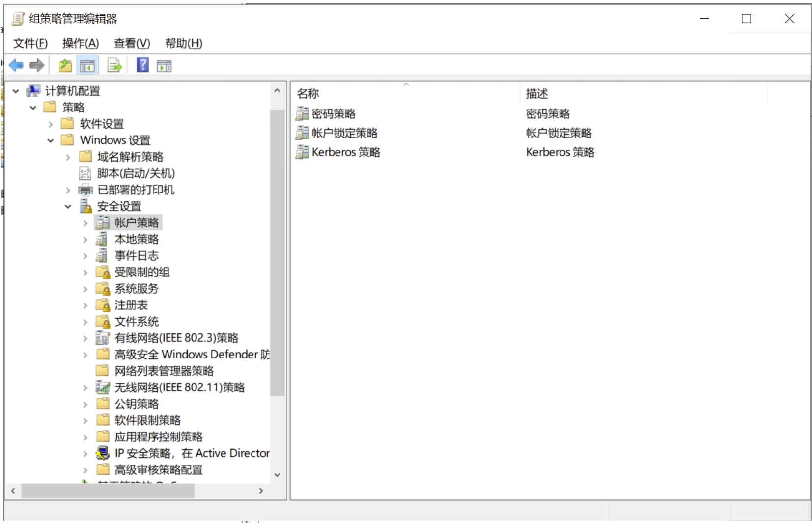The width and height of the screenshot is (812, 523).
Task: Expand the 本地策略 tree node
Action: click(85, 240)
